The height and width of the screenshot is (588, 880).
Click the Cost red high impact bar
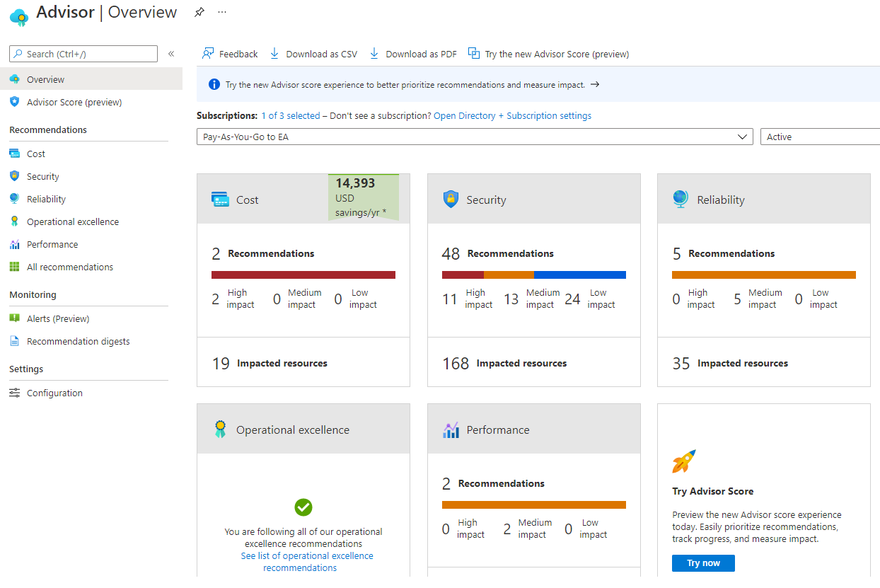coord(303,275)
